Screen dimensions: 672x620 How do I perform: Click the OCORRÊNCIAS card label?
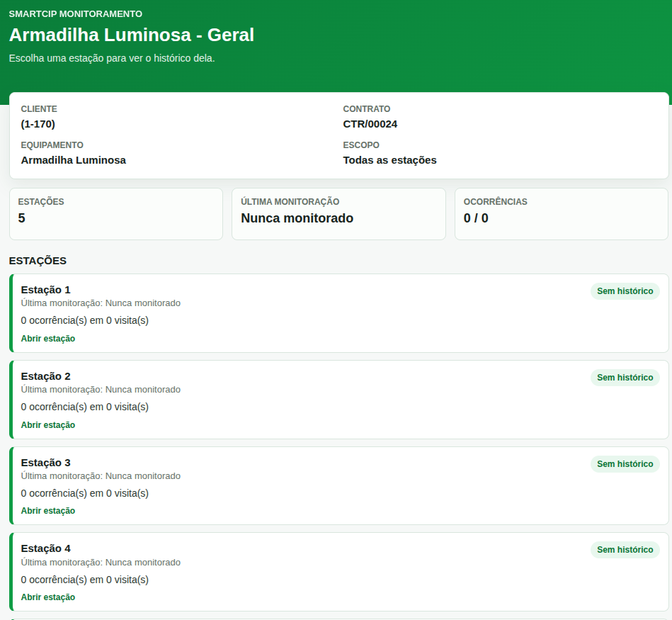(496, 201)
